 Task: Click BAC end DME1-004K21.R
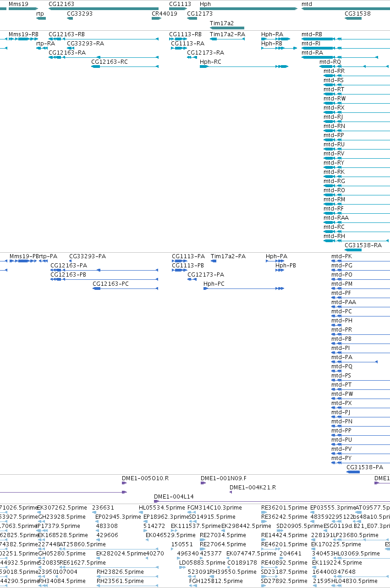pyautogui.click(x=231, y=492)
